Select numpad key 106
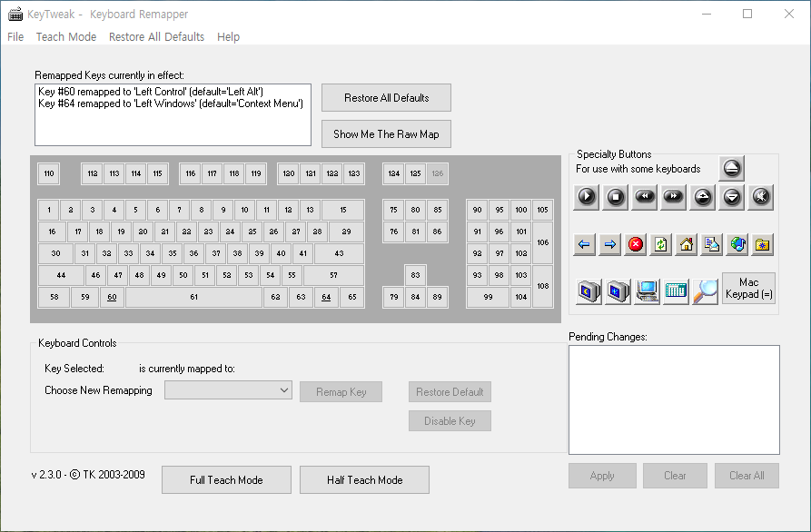 tap(542, 242)
